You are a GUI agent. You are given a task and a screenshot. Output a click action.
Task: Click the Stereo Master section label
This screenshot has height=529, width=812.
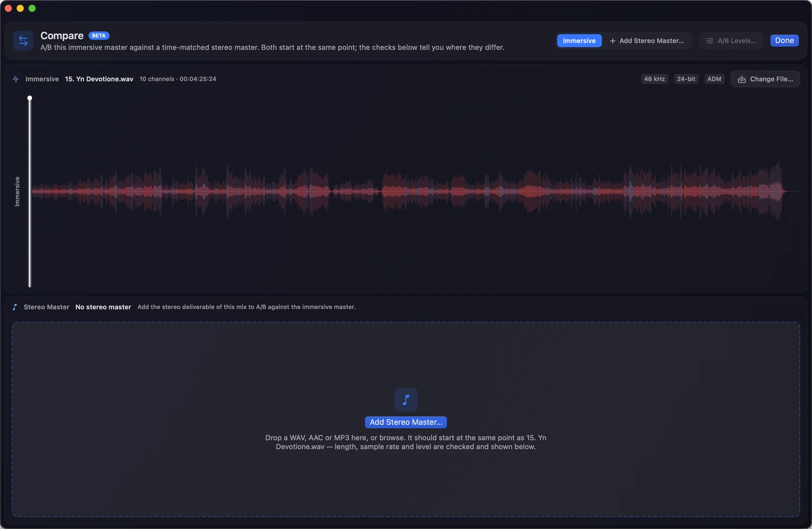click(x=46, y=307)
